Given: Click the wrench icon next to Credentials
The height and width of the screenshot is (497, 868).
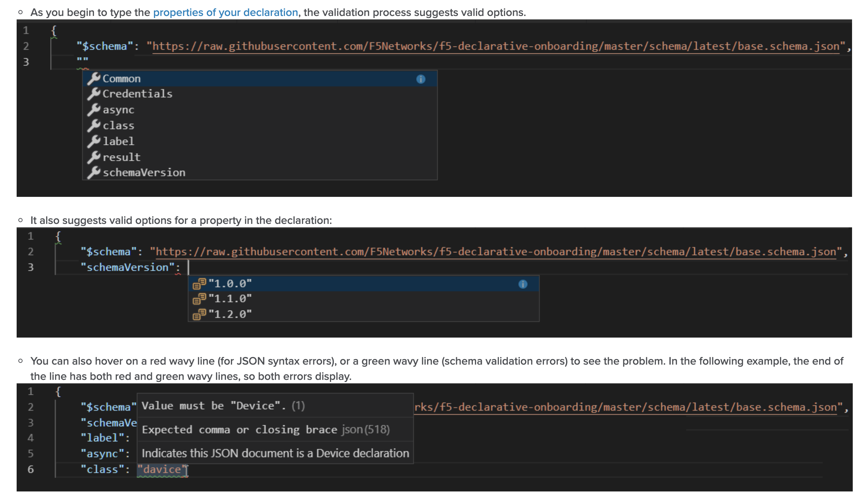Looking at the screenshot, I should (94, 94).
